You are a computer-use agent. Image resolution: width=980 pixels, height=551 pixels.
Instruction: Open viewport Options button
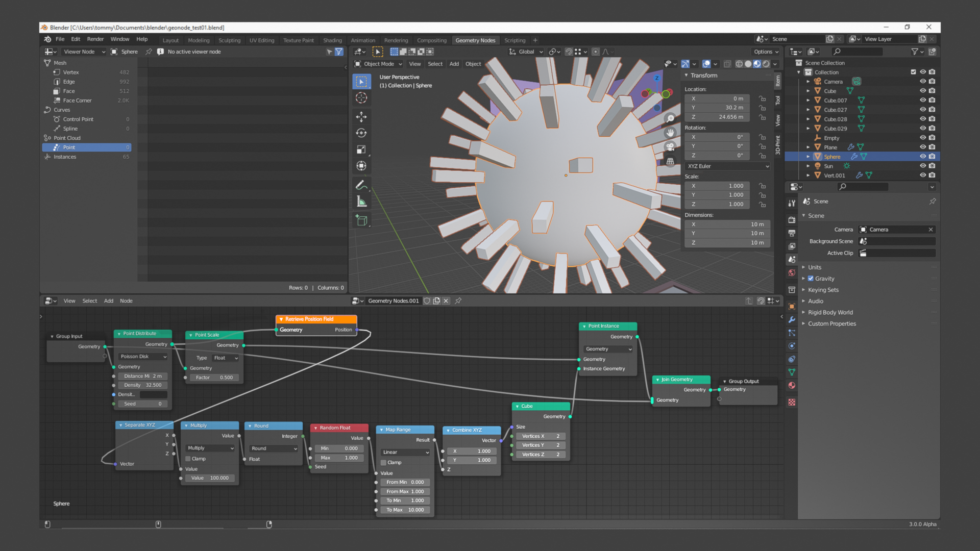point(766,52)
